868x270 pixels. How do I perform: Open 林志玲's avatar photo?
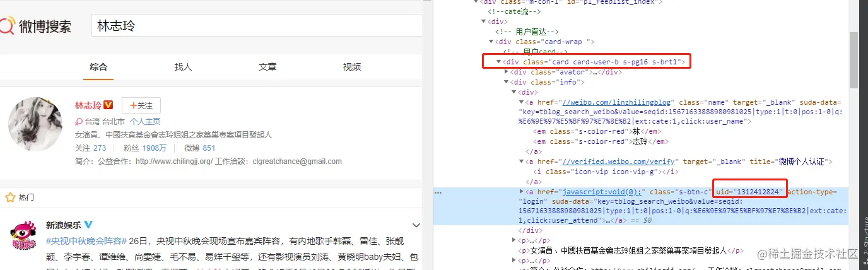tap(35, 124)
